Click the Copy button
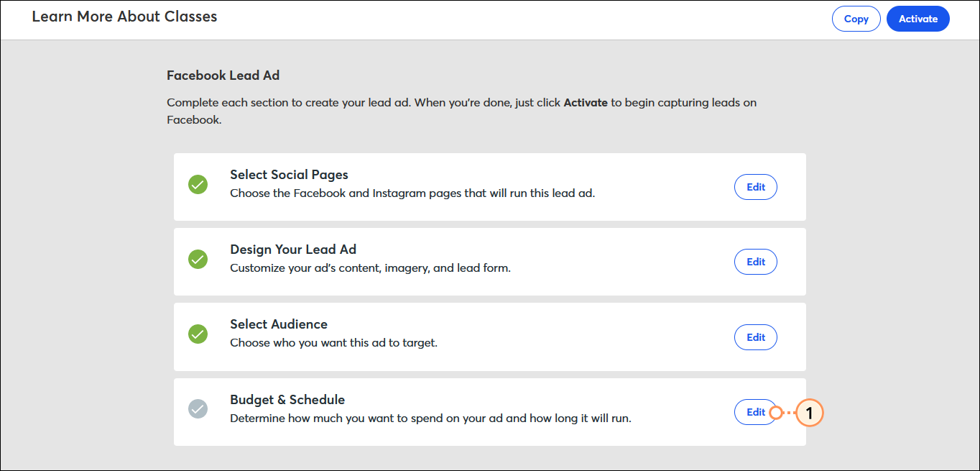 [x=856, y=19]
